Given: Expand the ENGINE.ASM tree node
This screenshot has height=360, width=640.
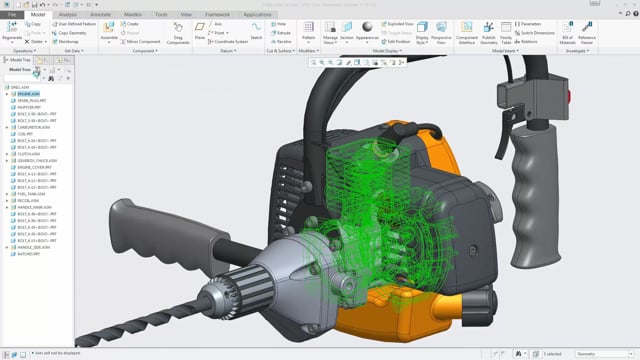Looking at the screenshot, I should 7,94.
